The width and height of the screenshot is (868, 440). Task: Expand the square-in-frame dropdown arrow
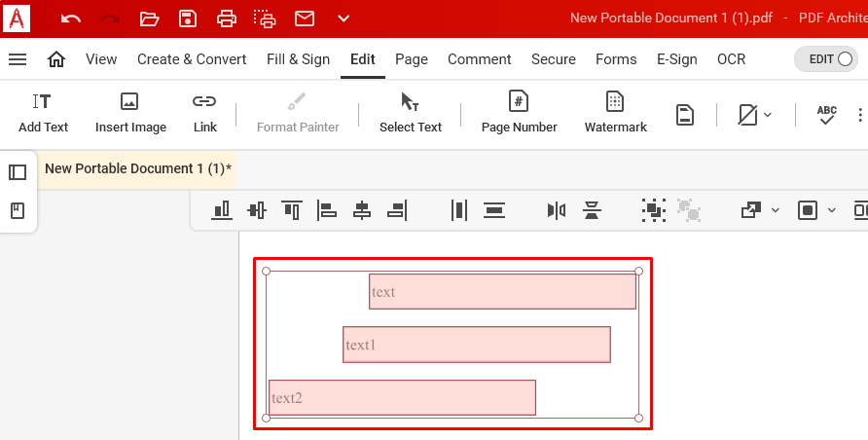(x=831, y=210)
